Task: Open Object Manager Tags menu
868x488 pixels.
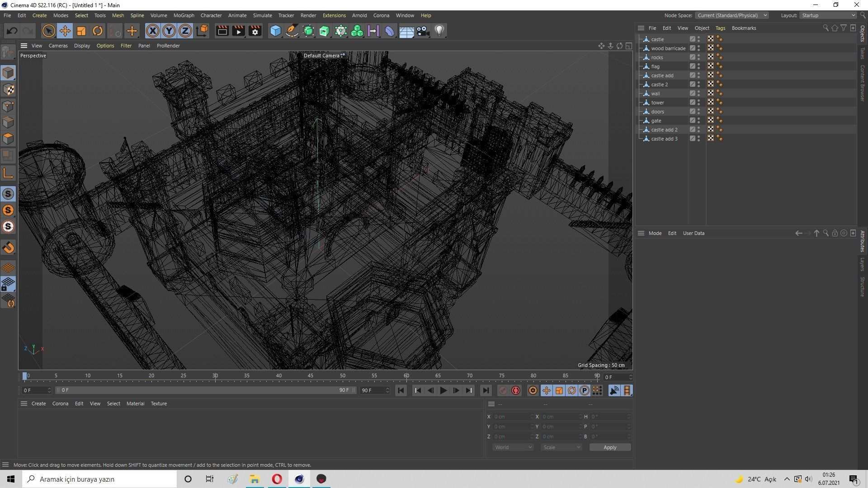Action: [x=720, y=28]
